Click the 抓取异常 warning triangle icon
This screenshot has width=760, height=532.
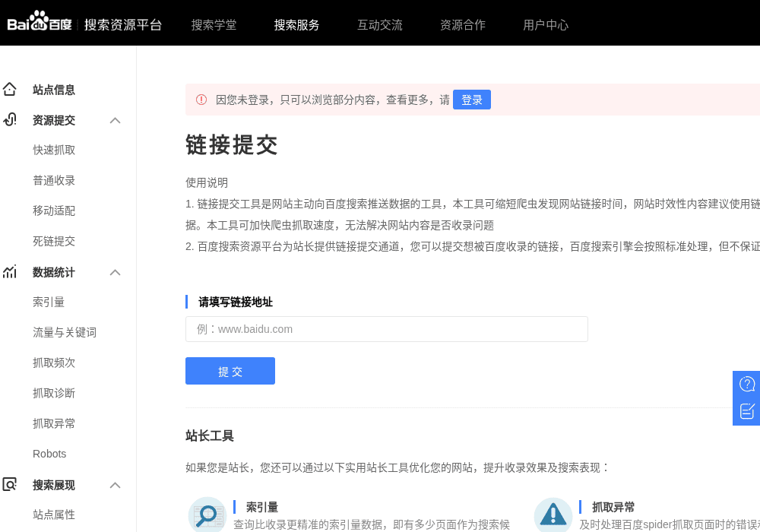[x=553, y=515]
